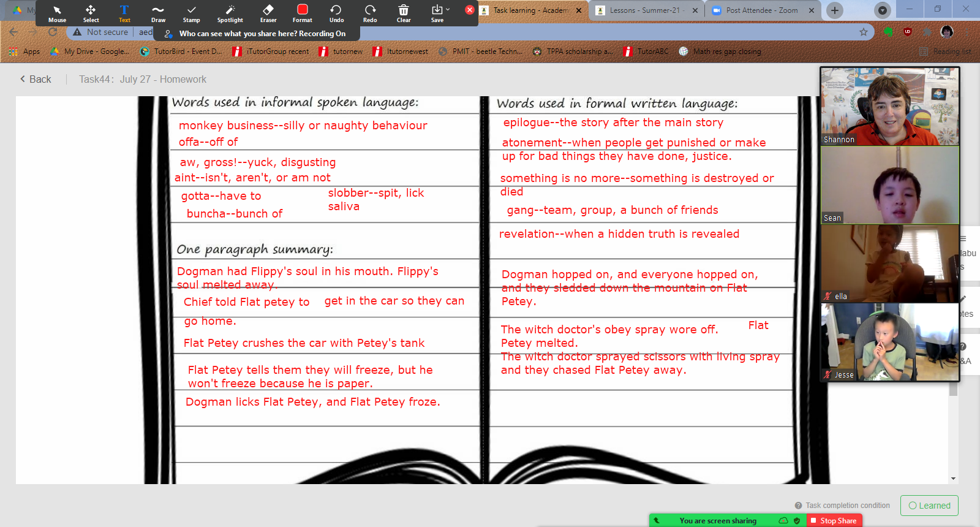View the Not secure site info
This screenshot has width=980, height=527.
tap(101, 32)
